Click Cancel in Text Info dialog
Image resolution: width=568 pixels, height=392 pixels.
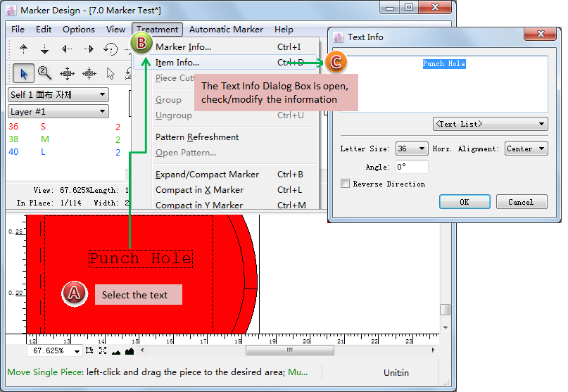pos(521,202)
